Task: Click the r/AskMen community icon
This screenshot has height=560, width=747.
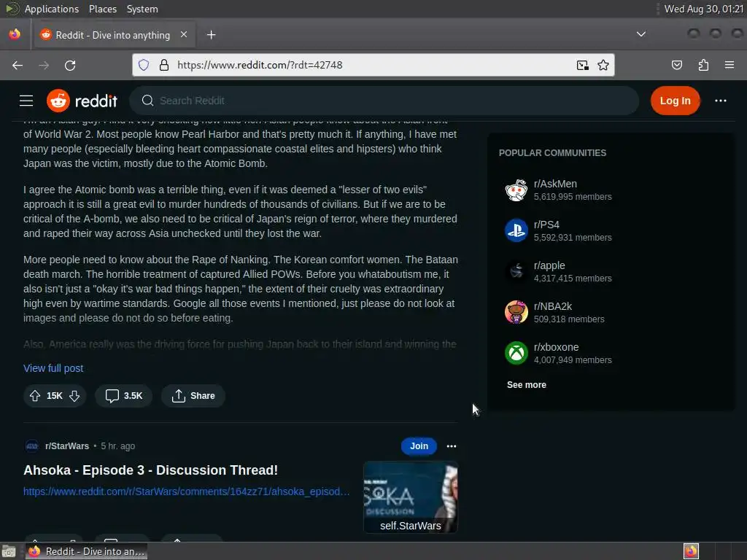Action: [516, 190]
